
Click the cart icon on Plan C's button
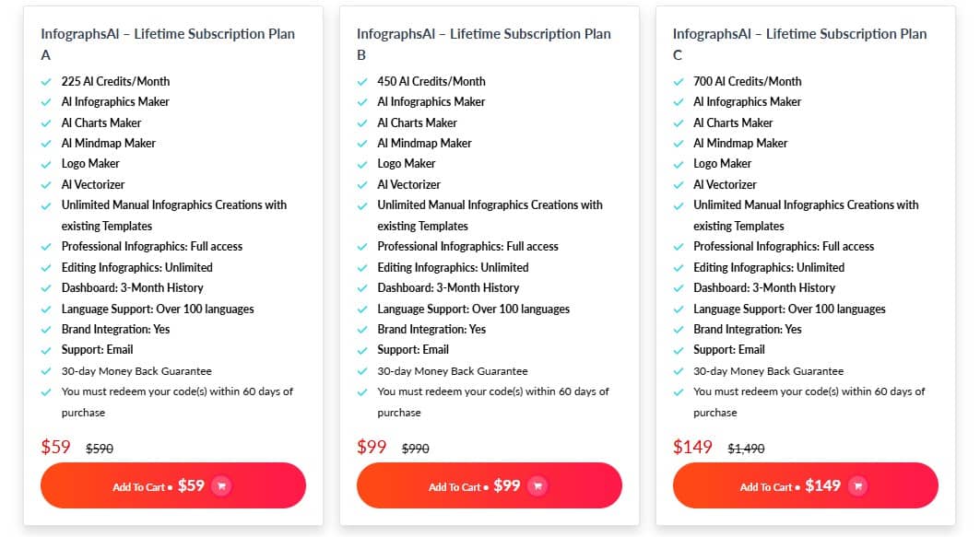click(x=856, y=485)
